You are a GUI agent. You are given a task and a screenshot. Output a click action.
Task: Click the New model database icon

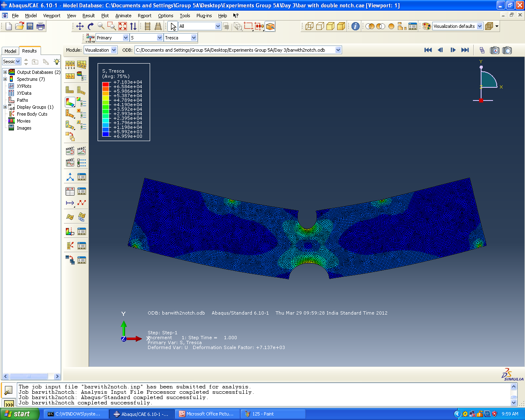tap(9, 26)
